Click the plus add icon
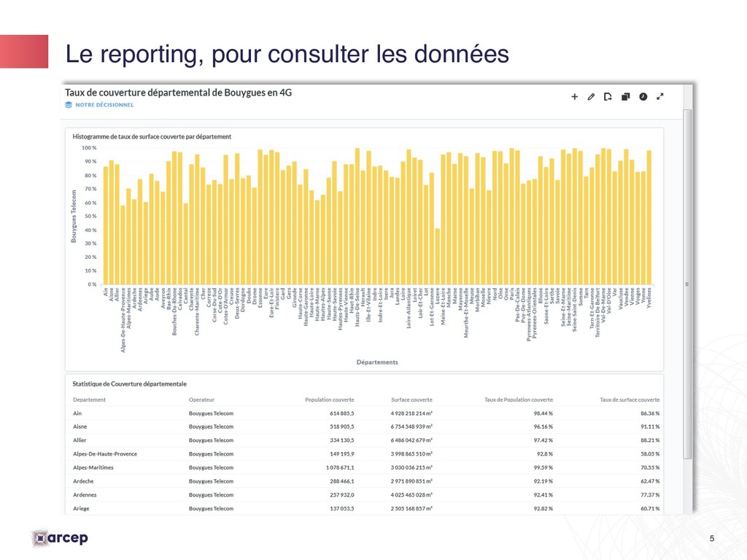 (575, 97)
